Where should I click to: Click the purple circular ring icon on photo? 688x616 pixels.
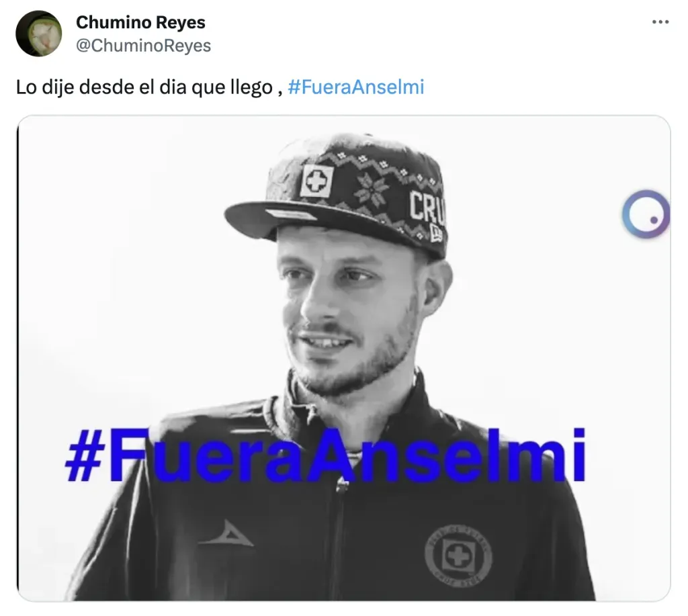pyautogui.click(x=646, y=214)
